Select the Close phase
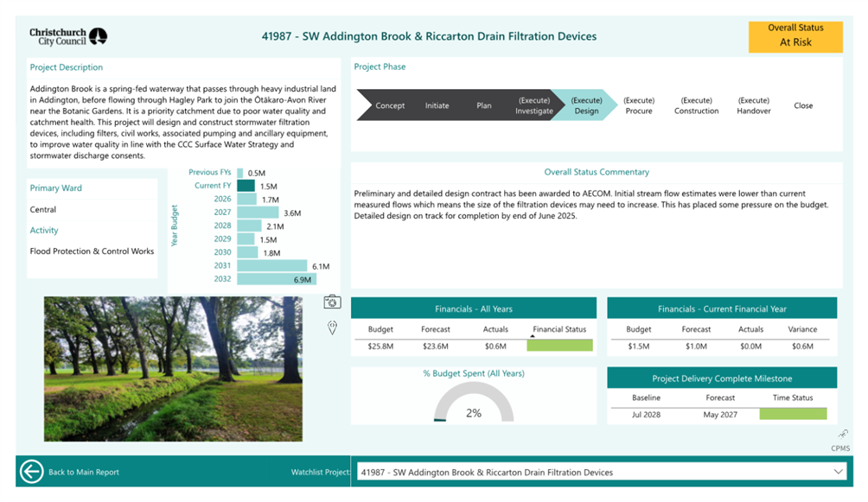The height and width of the screenshot is (502, 868). [x=803, y=105]
